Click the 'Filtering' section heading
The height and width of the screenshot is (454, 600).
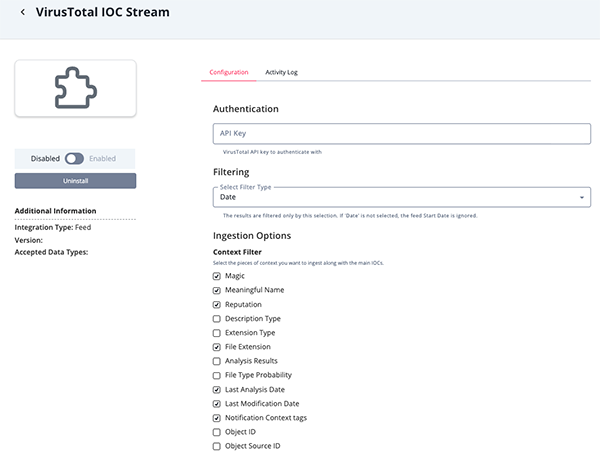(x=231, y=172)
